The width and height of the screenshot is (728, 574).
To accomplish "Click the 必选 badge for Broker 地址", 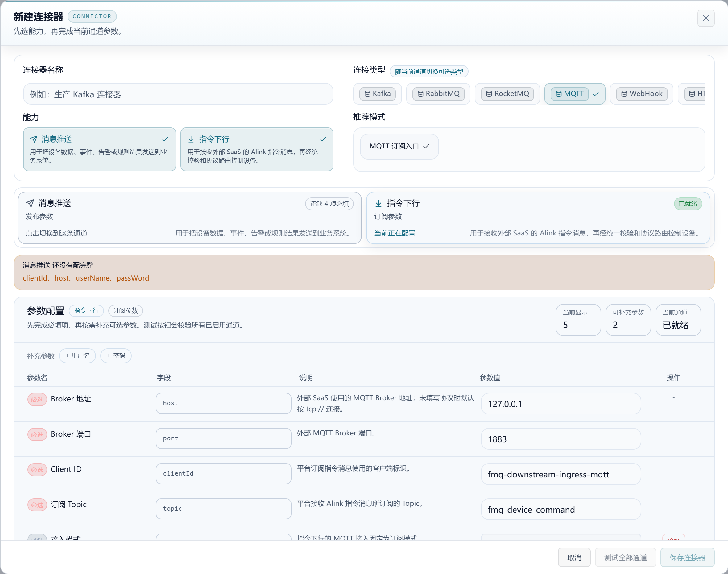I will (x=37, y=399).
